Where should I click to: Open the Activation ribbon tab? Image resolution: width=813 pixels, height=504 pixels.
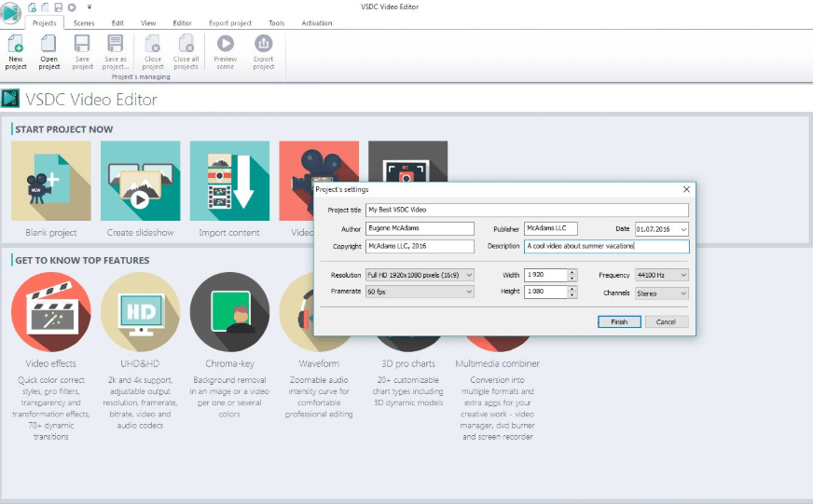click(317, 22)
